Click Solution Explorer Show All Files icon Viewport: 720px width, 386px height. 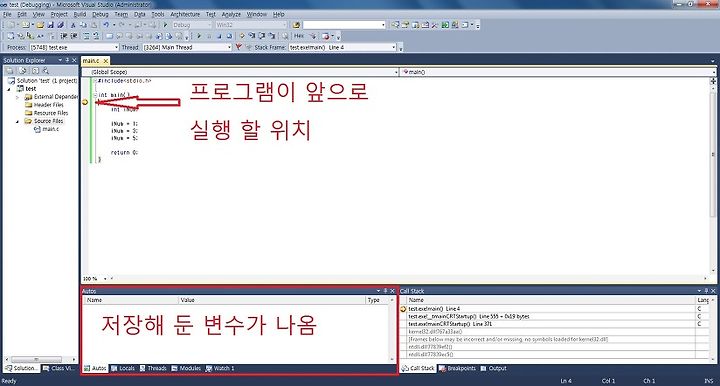[x=22, y=71]
